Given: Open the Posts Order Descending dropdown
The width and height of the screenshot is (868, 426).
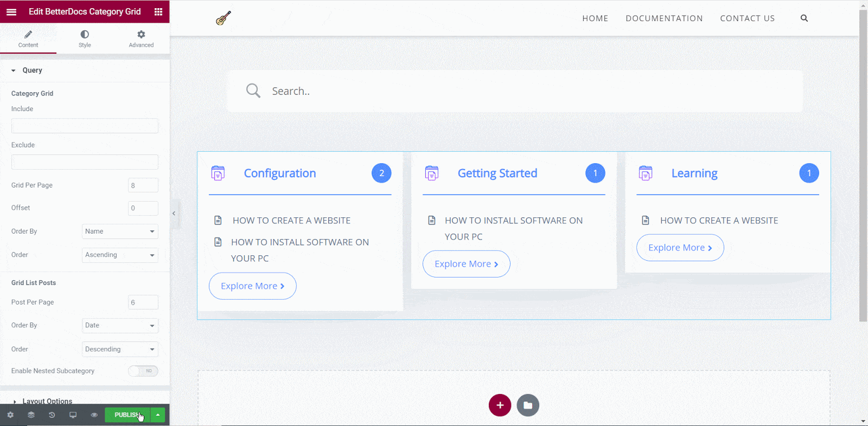Looking at the screenshot, I should pos(120,350).
